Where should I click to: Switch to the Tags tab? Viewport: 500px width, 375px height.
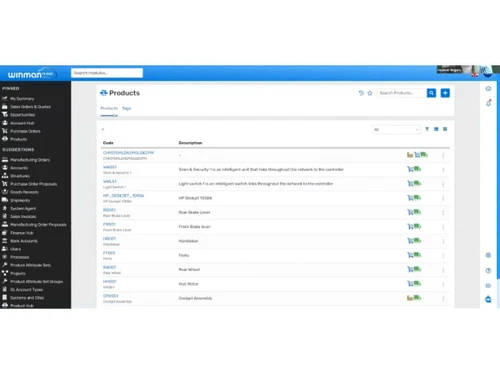click(x=126, y=108)
